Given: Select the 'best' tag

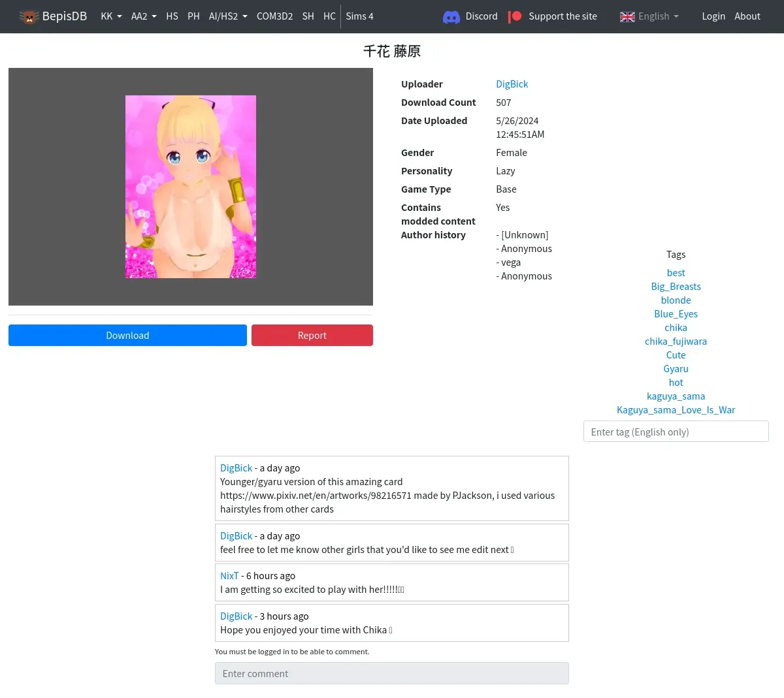Looking at the screenshot, I should [x=676, y=273].
